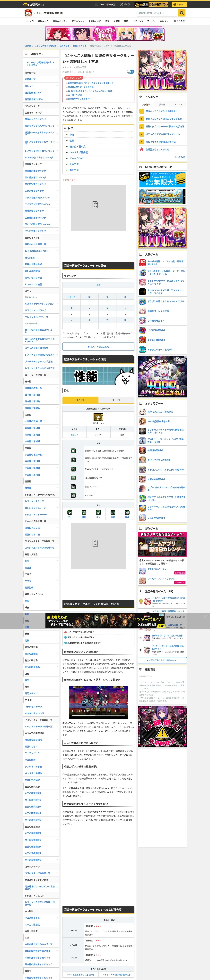Click the 攻撃力半減 trait icon
This screenshot has height=980, width=210.
coord(73,460)
